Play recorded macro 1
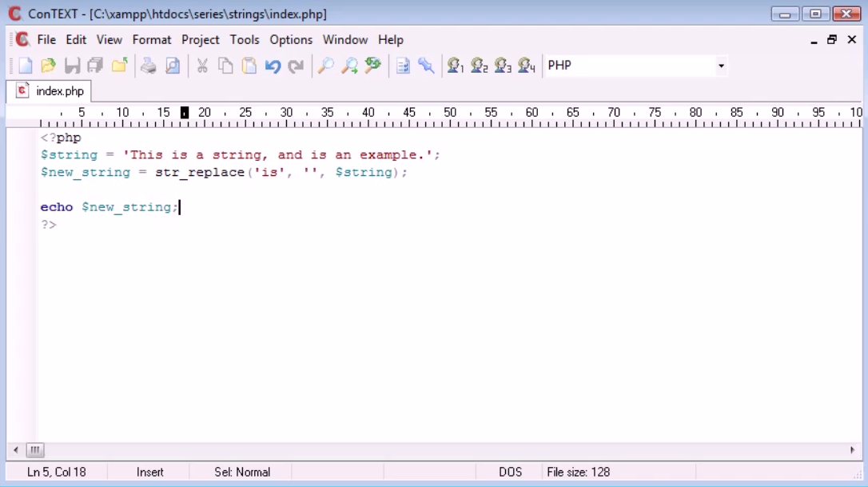The height and width of the screenshot is (487, 868). coord(455,66)
